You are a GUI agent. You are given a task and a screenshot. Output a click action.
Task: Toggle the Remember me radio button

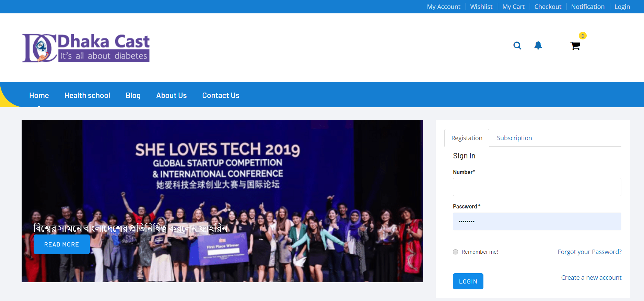(x=456, y=252)
